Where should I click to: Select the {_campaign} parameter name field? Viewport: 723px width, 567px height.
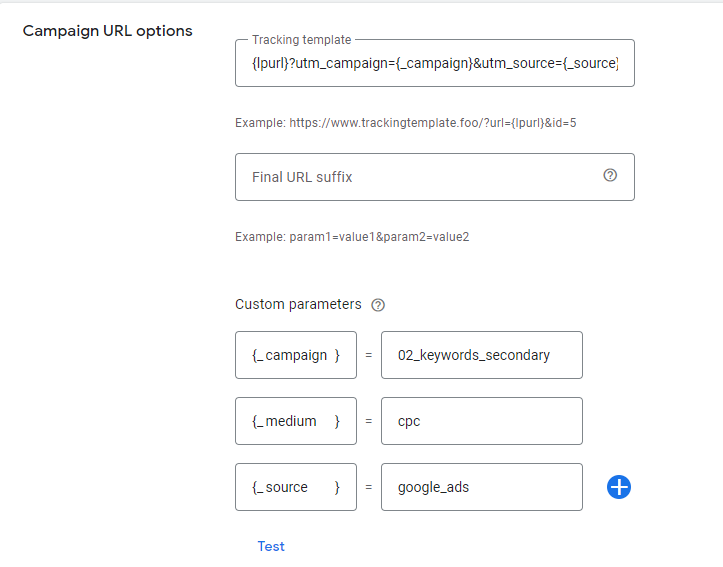coord(295,355)
